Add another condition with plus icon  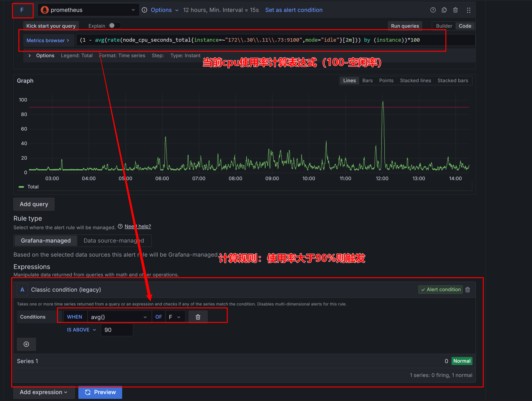[26, 344]
